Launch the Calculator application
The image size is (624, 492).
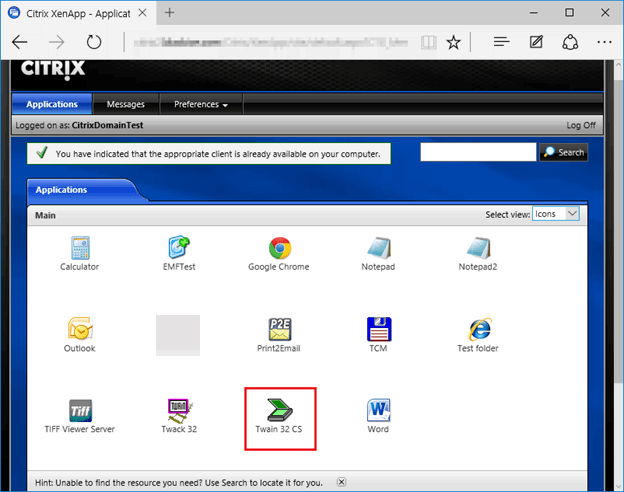click(x=80, y=253)
